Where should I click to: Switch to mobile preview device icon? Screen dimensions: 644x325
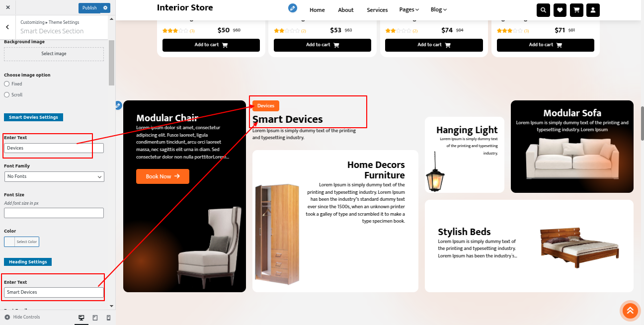108,318
